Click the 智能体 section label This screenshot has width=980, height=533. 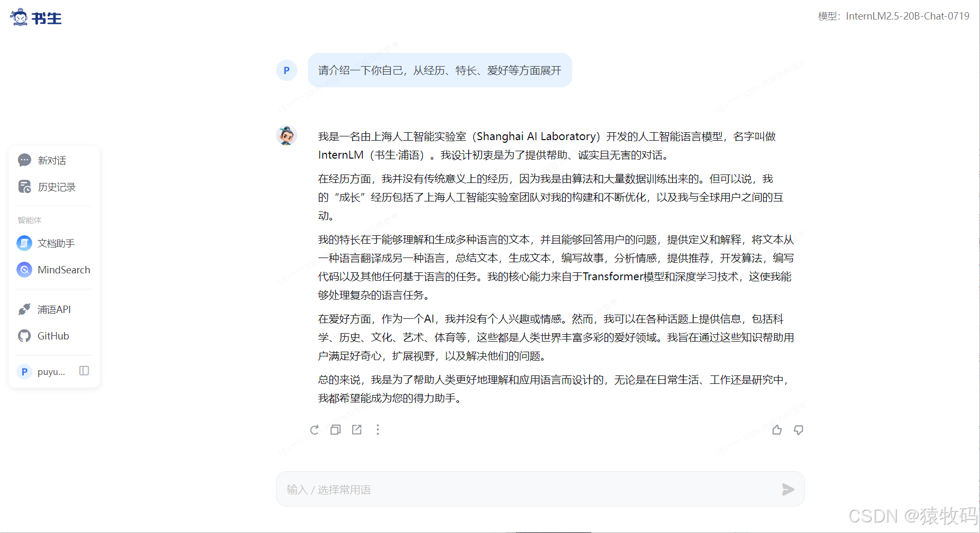30,220
